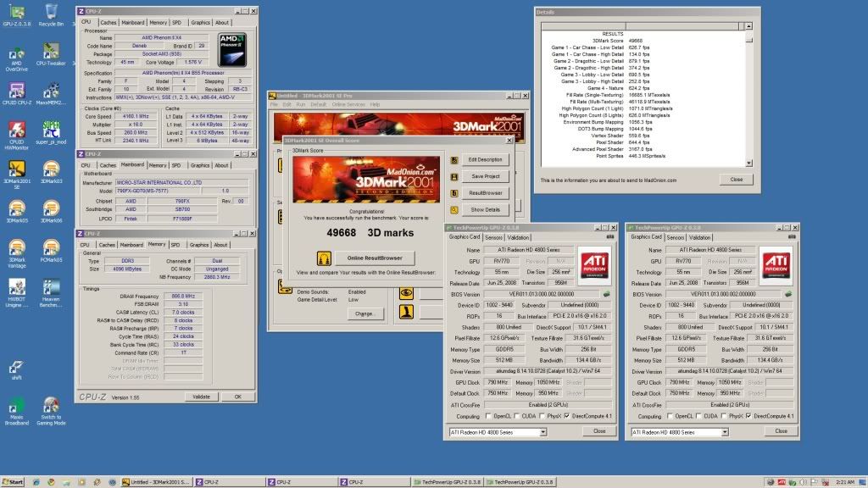Image resolution: width=868 pixels, height=488 pixels.
Task: Toggle CUDA checkbox in right GPU-Z window
Action: pos(698,416)
